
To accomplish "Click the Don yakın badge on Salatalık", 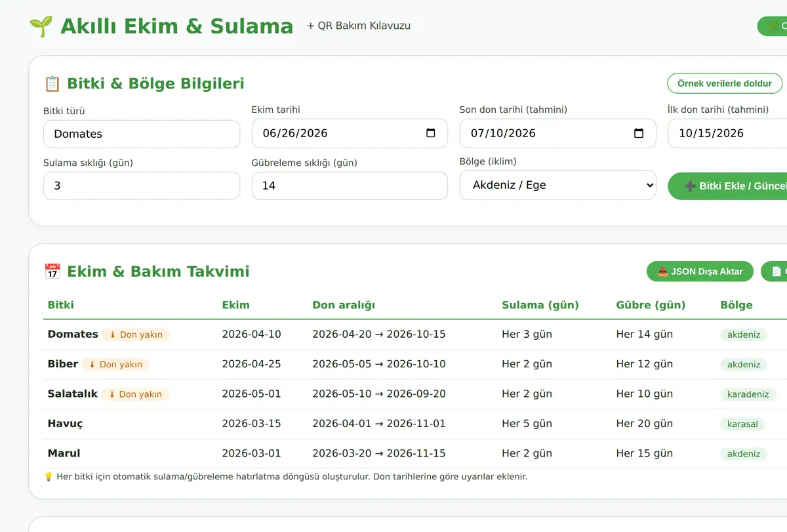I will click(135, 394).
